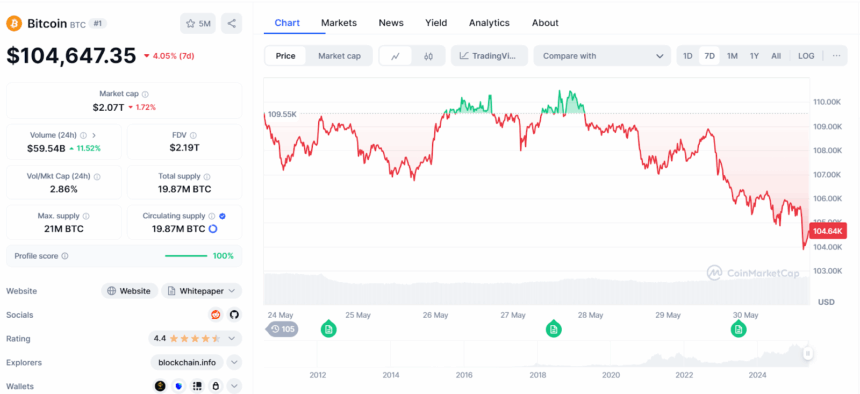Open the Chart tab
The image size is (860, 394).
[x=287, y=23]
